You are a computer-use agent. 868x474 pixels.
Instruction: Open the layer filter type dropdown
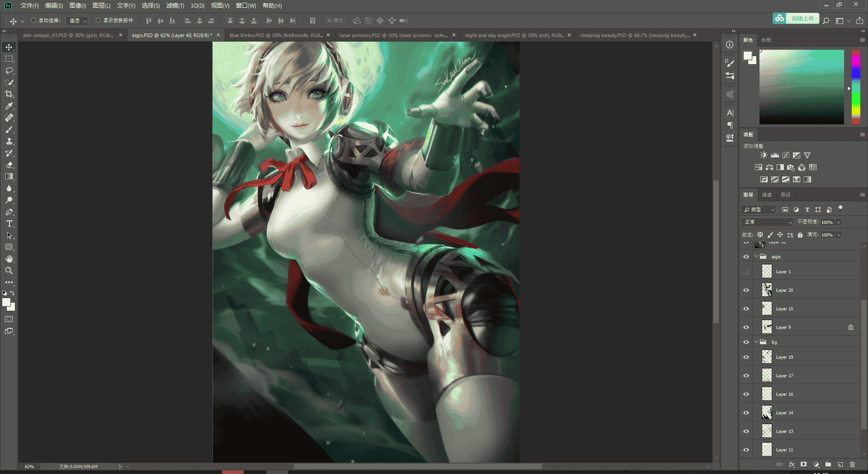click(x=759, y=209)
